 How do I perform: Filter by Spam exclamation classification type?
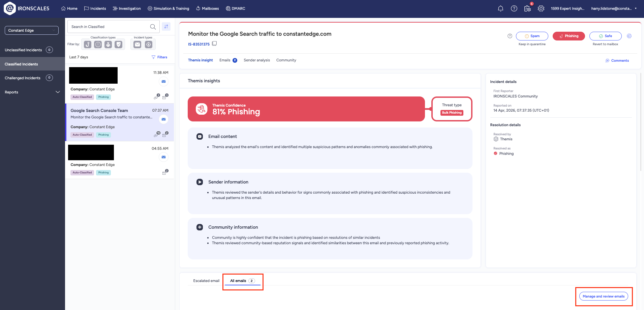[x=98, y=45]
